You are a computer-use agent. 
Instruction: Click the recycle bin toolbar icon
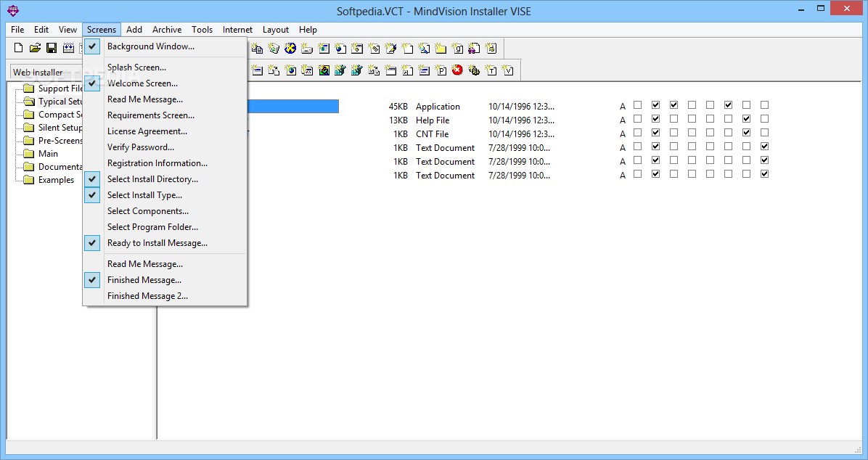[274, 48]
